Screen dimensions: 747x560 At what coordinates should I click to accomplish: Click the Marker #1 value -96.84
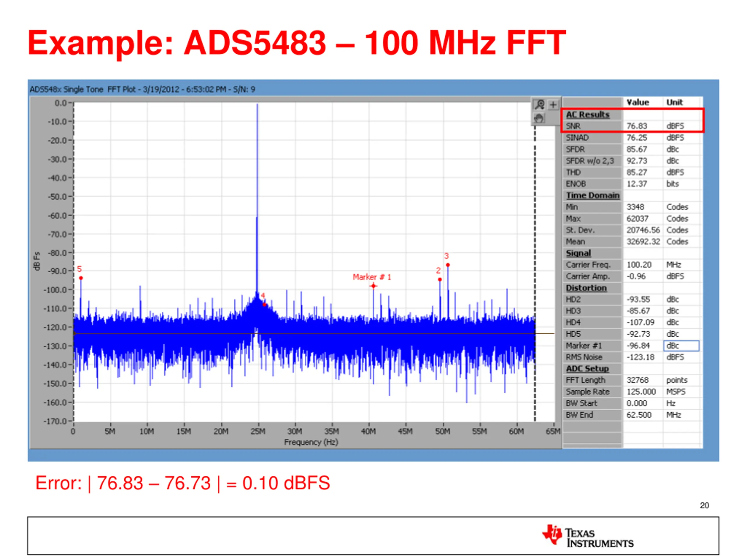pos(638,346)
